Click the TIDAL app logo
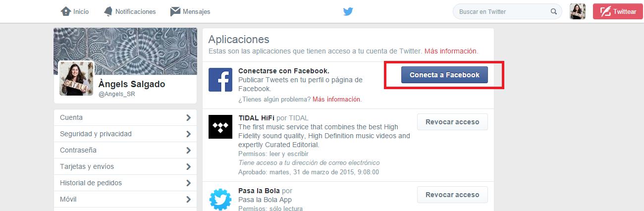Screen dimensions: 644x211 click(x=220, y=126)
